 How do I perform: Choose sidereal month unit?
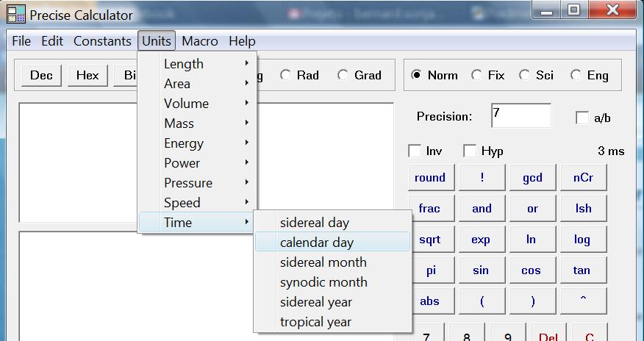click(332, 262)
